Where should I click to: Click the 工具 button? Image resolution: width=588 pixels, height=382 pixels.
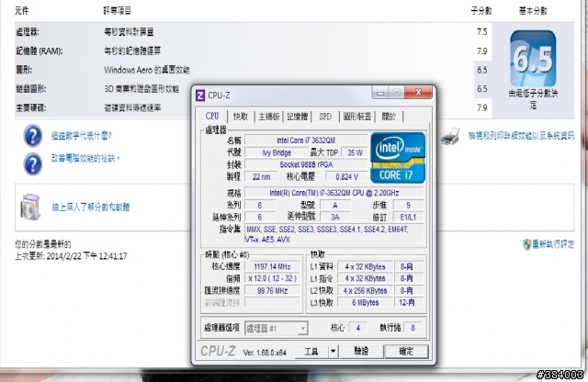311,352
